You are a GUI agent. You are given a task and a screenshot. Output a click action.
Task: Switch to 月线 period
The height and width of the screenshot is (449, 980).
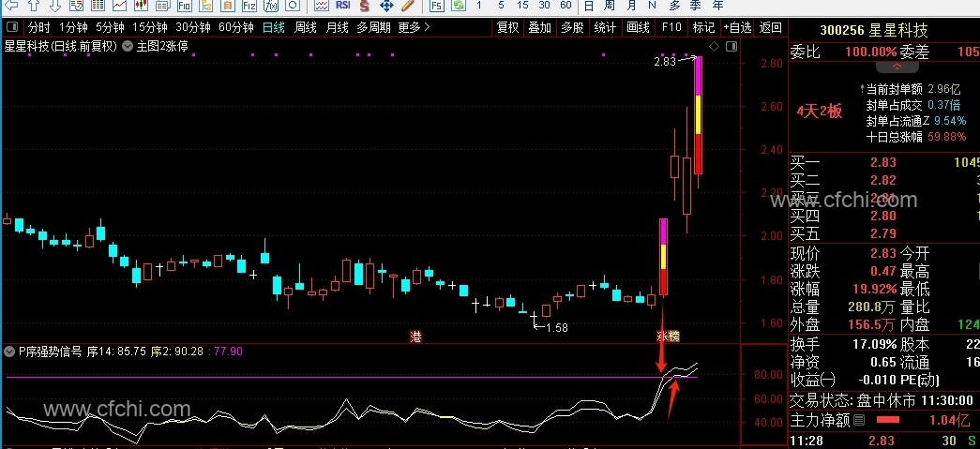click(337, 27)
